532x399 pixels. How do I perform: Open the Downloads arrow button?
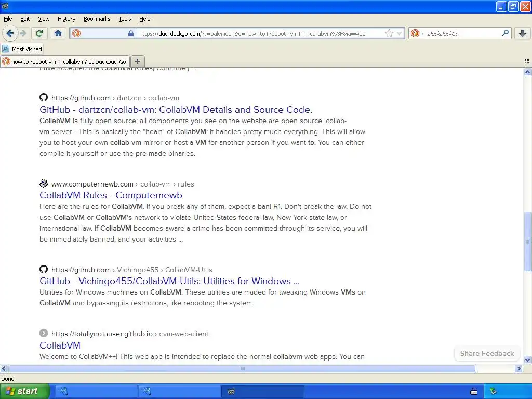pyautogui.click(x=523, y=33)
